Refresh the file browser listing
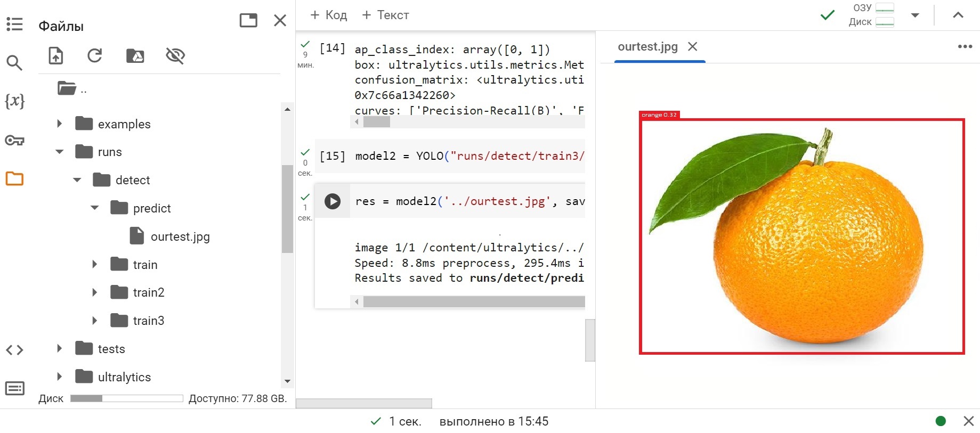Screen dimensions: 980x433 coord(95,55)
